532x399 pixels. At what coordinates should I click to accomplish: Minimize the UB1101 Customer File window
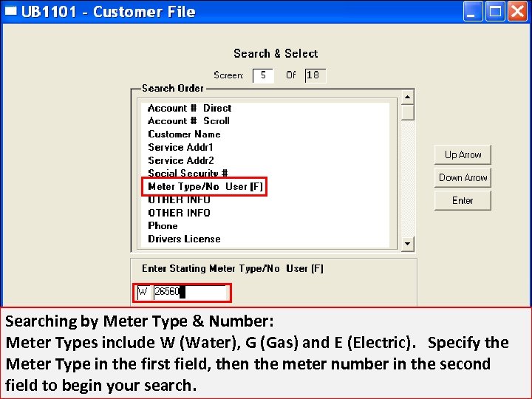click(472, 12)
